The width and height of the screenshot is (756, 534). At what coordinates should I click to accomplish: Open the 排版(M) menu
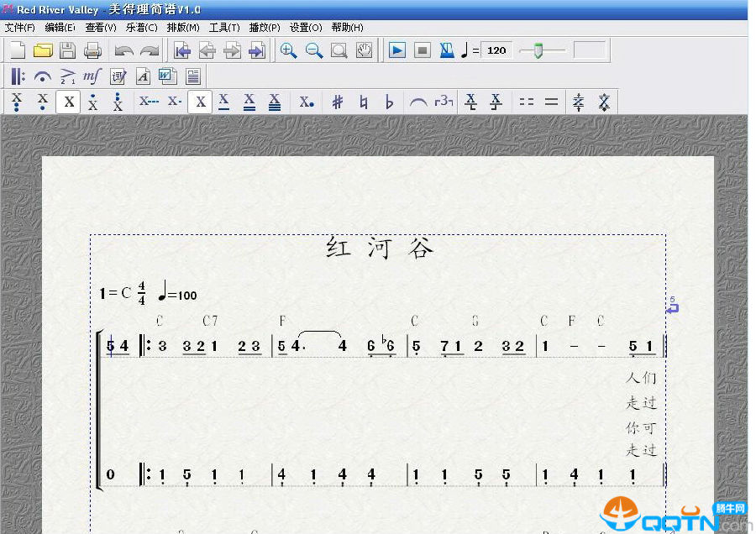coord(182,28)
